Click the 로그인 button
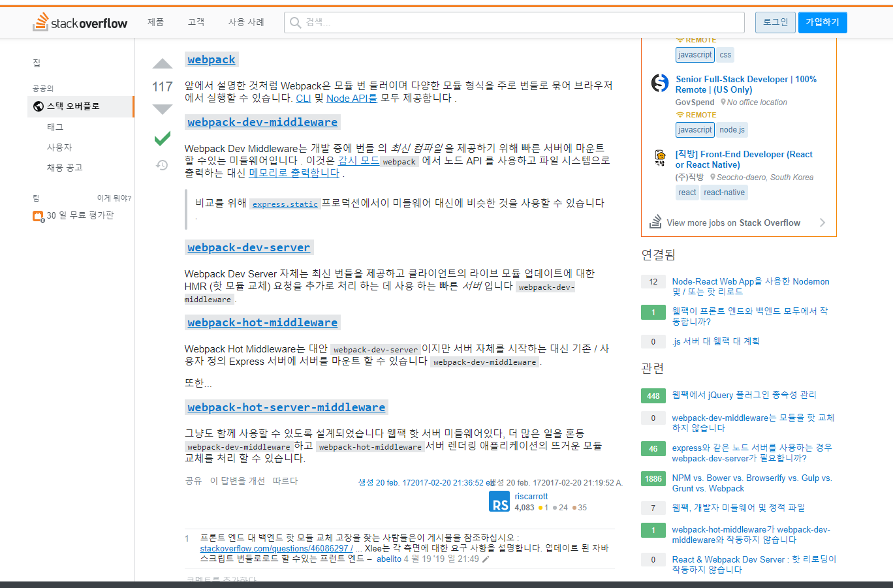This screenshot has height=588, width=893. click(x=775, y=22)
